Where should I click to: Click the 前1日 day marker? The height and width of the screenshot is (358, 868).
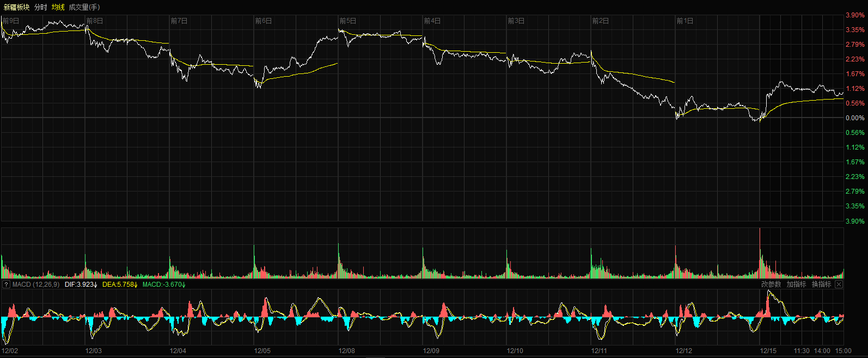click(x=685, y=21)
